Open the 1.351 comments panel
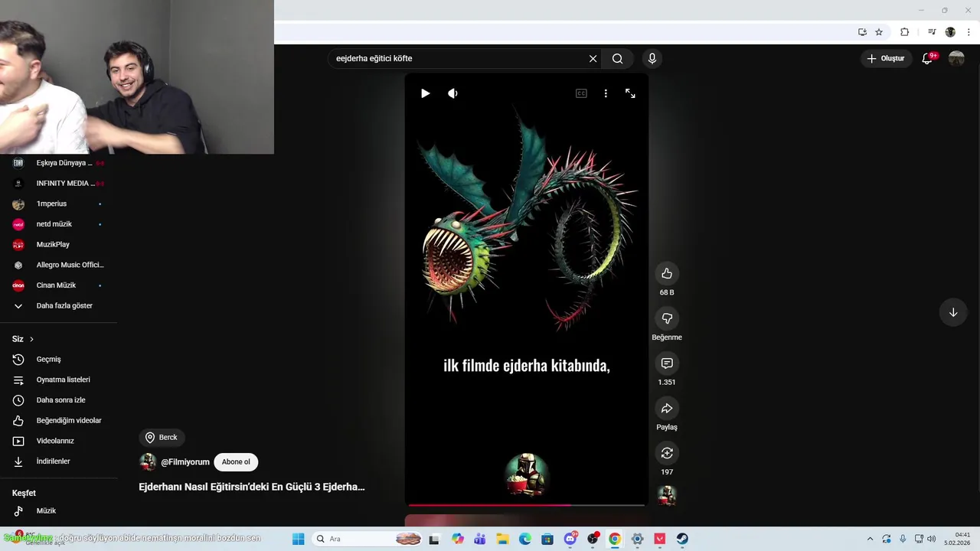This screenshot has height=551, width=980. (x=667, y=363)
